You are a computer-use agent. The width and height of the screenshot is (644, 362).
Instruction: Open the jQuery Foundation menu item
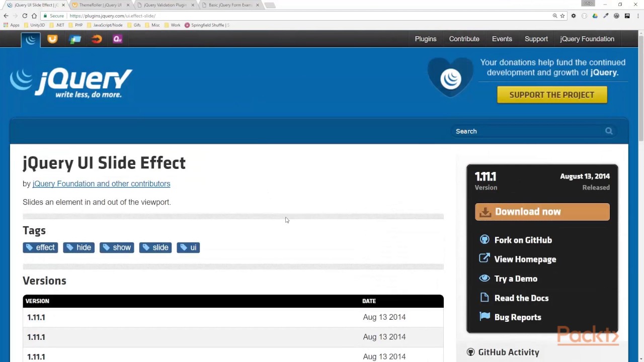point(587,39)
